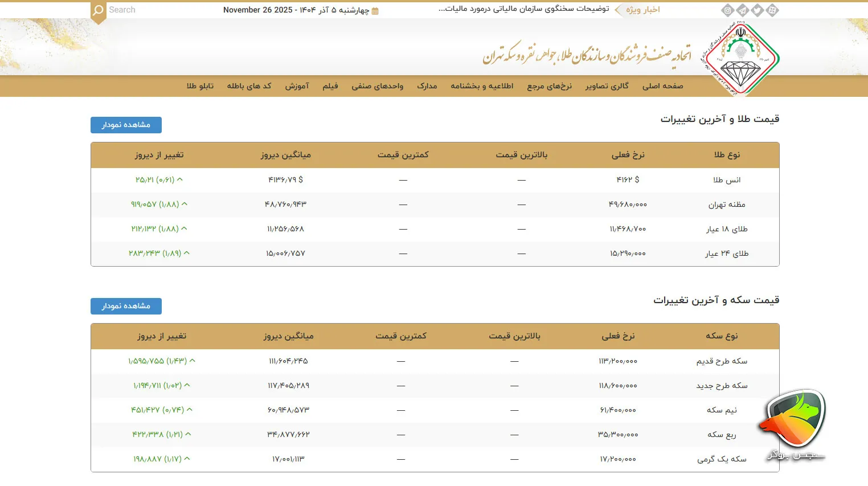
Task: Click the up-trend arrow on سکه طرح قدیم row
Action: (x=194, y=360)
